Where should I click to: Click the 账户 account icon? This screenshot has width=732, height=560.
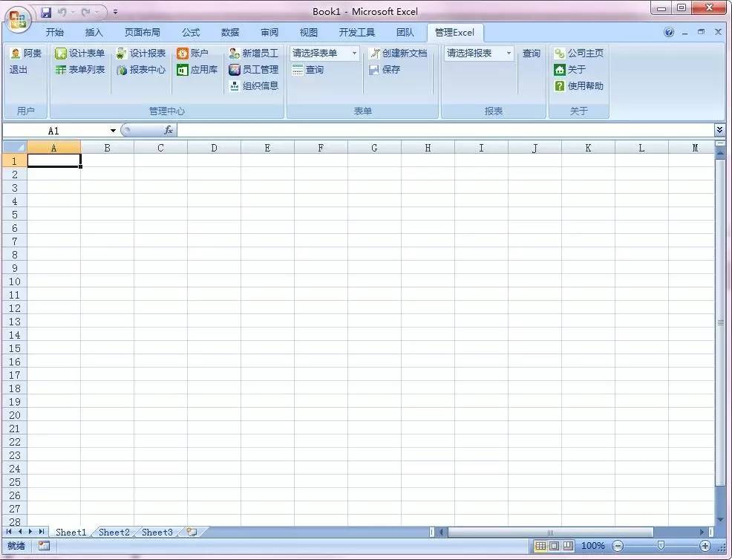click(x=183, y=53)
